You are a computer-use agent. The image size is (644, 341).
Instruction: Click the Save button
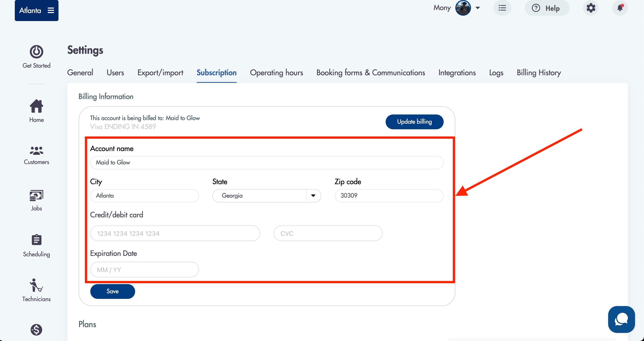112,291
